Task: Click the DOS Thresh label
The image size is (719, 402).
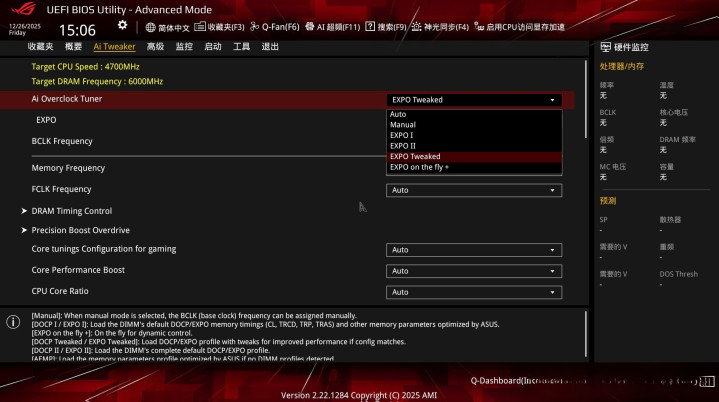Action: (679, 274)
